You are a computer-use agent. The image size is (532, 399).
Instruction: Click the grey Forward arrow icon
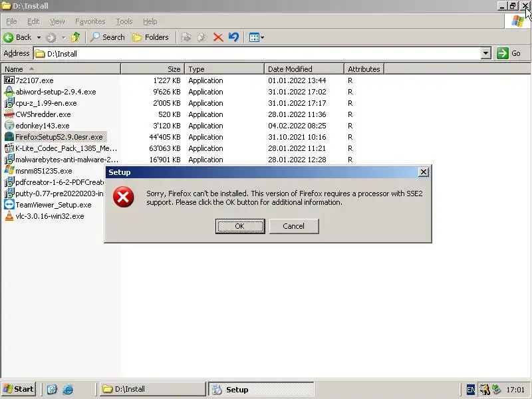coord(51,37)
